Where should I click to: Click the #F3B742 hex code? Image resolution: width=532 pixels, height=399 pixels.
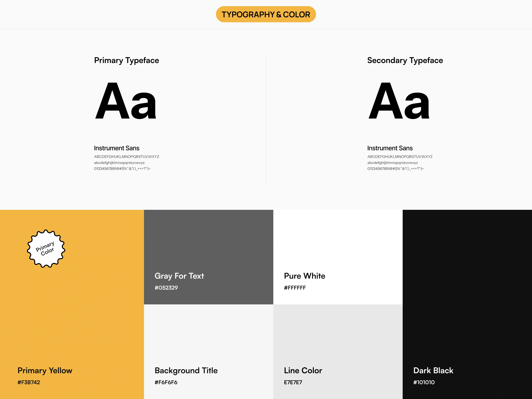tap(29, 382)
